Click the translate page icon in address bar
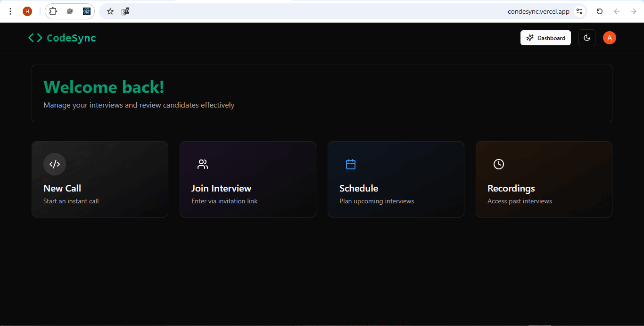Viewport: 644px width, 326px height. coord(125,11)
